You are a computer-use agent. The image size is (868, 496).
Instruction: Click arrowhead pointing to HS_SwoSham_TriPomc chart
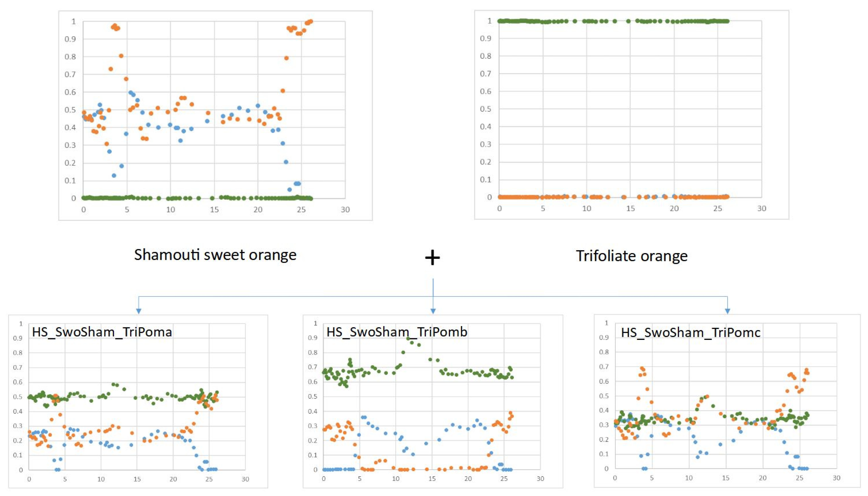coord(727,311)
